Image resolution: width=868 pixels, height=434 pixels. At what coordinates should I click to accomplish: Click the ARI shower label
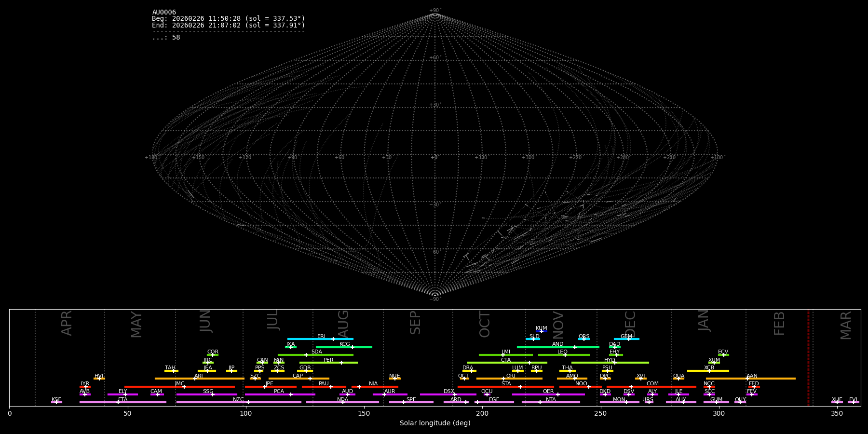tap(199, 376)
